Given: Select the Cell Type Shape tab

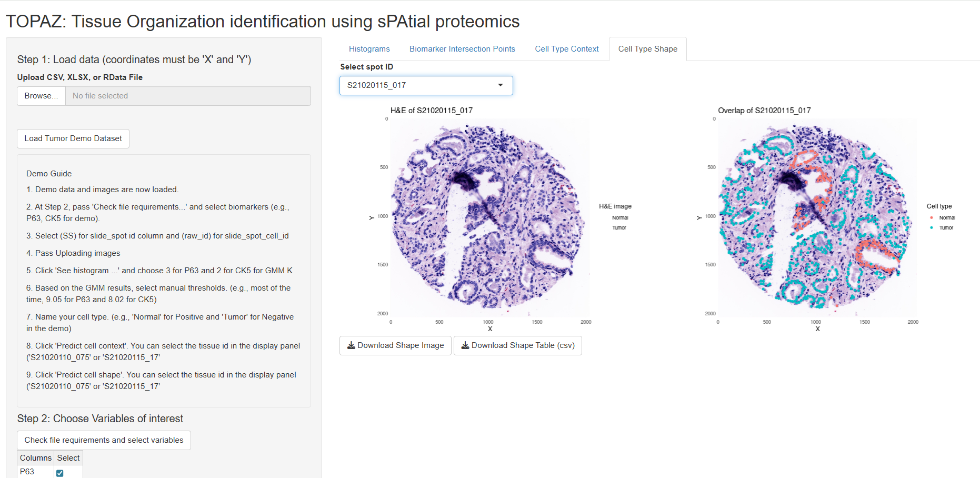Looking at the screenshot, I should (x=647, y=49).
